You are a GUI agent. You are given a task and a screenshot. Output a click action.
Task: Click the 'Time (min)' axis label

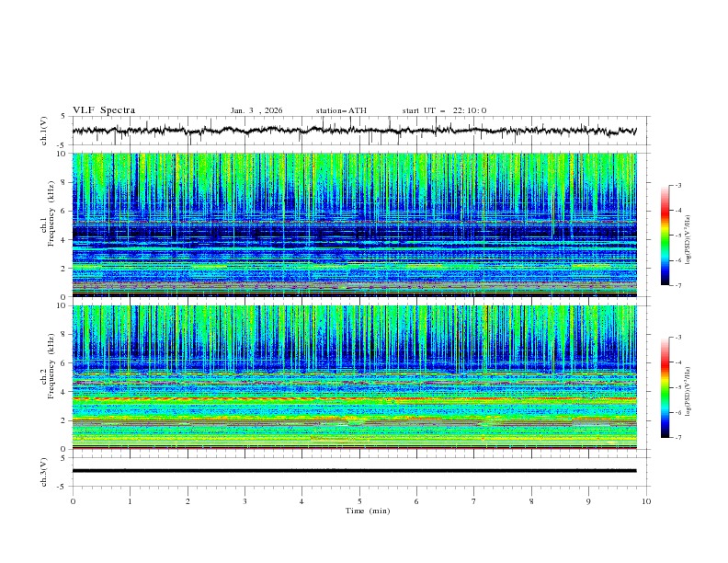click(x=368, y=511)
